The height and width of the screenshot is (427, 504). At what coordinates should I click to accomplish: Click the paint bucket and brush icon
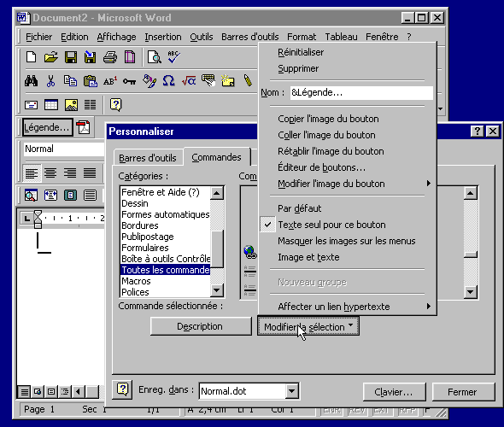149,80
